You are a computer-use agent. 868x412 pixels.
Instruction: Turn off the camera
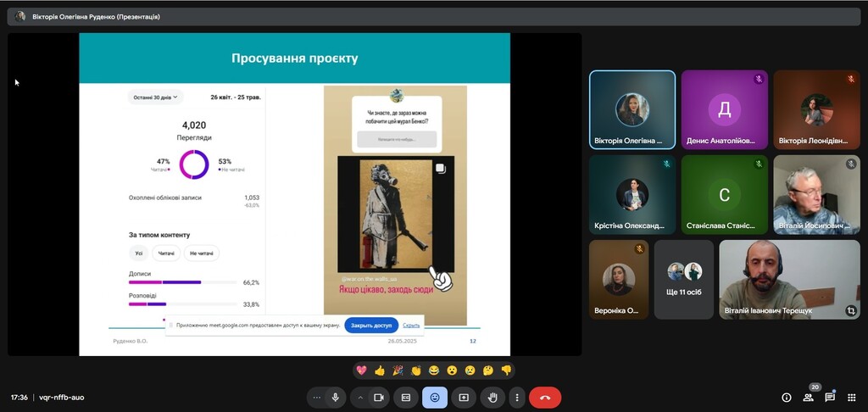click(x=379, y=397)
